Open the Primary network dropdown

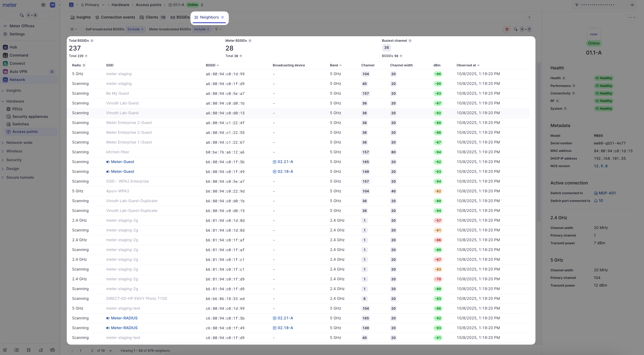click(x=93, y=5)
